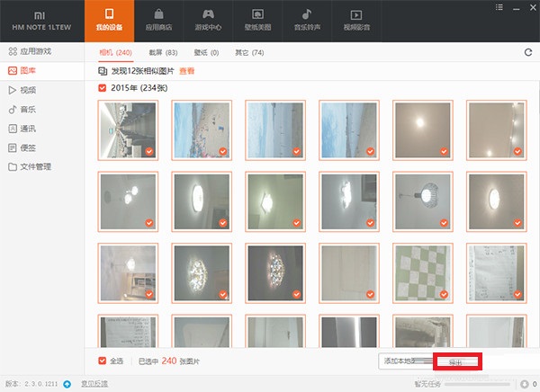The height and width of the screenshot is (392, 540).
Task: Go to 游戏中心 game center
Action: pyautogui.click(x=208, y=22)
